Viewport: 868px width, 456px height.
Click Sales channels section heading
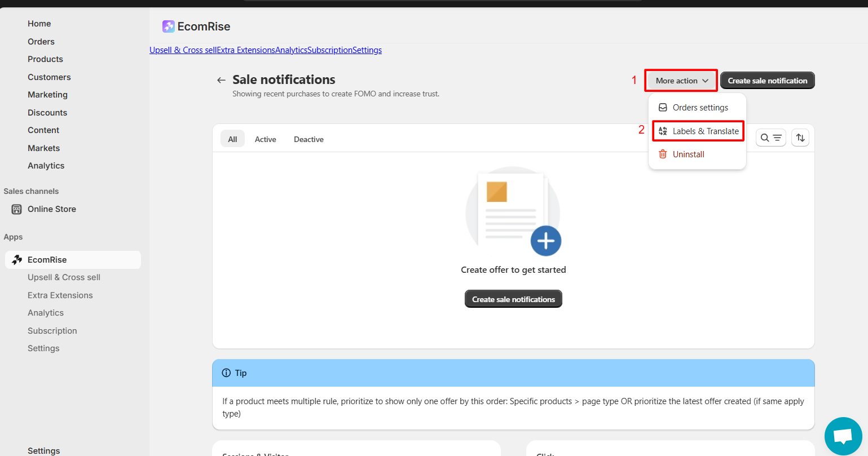[x=31, y=192]
